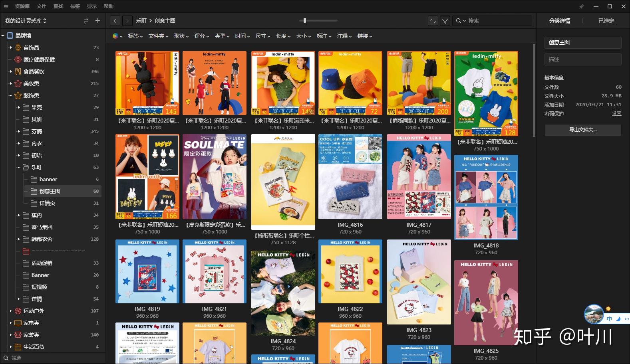The height and width of the screenshot is (364, 630).
Task: Click the 设置 password protection link
Action: pyautogui.click(x=616, y=113)
